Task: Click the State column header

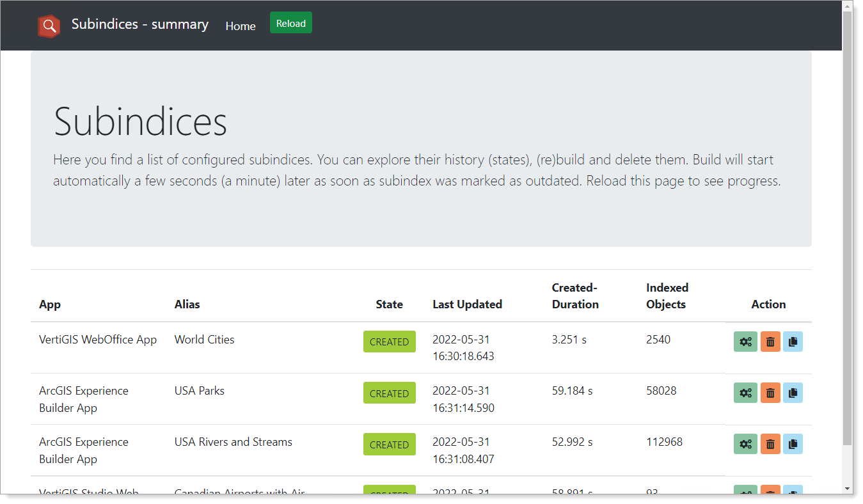Action: tap(390, 304)
